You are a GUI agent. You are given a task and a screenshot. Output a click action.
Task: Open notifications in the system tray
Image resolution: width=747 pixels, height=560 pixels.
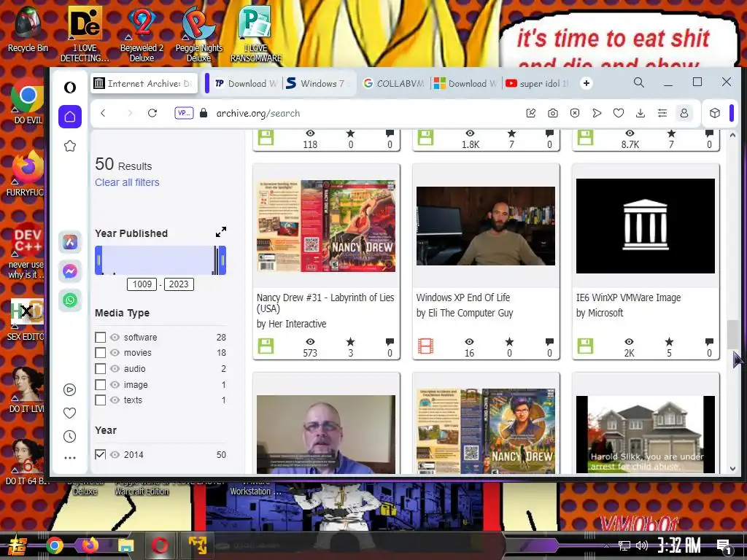click(x=724, y=546)
